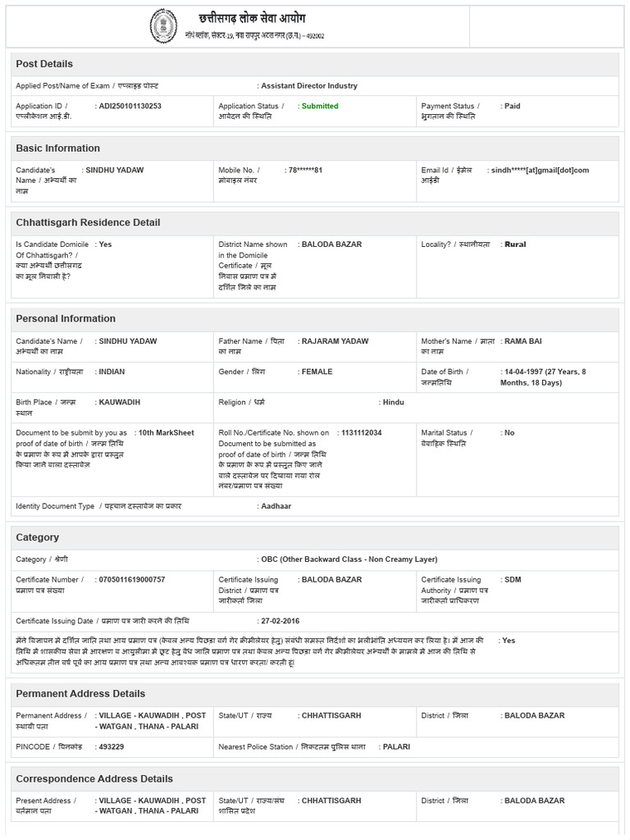Click the Category section header
This screenshot has height=840, width=630.
click(x=37, y=537)
